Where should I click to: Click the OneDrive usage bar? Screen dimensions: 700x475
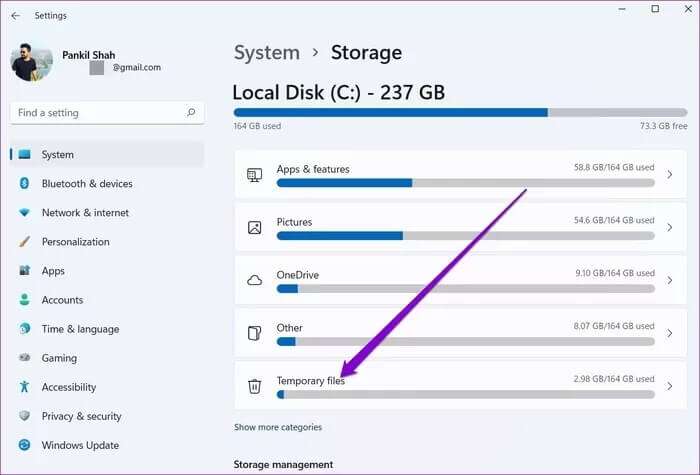coord(466,288)
